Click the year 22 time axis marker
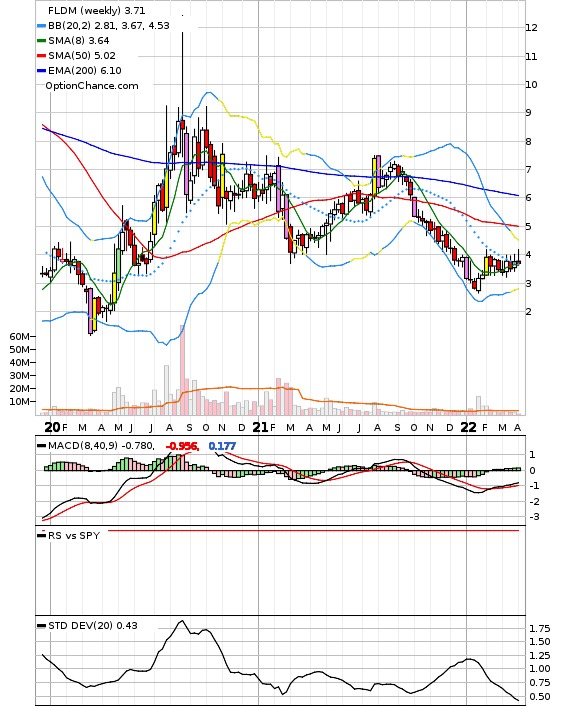Viewport: 566px width, 706px height. 469,427
